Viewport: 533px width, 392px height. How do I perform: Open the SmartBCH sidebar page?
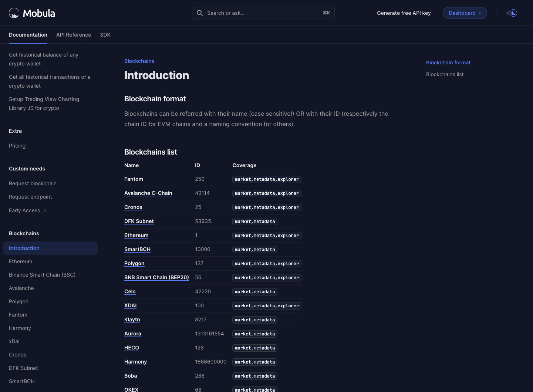tap(22, 381)
